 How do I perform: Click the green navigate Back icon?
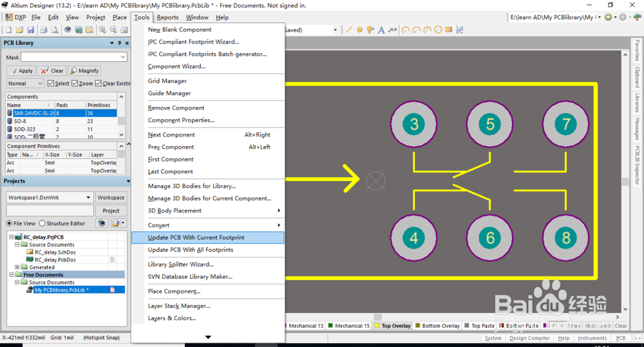(608, 17)
